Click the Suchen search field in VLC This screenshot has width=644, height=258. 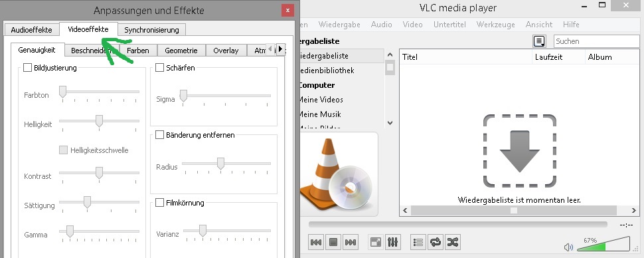tap(596, 41)
